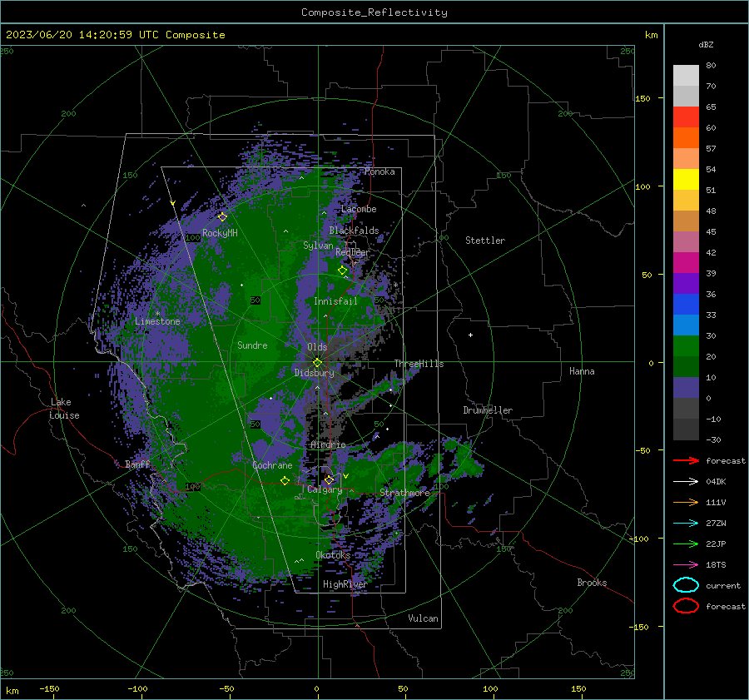Click the Sundre city label
The image size is (749, 700).
click(252, 345)
